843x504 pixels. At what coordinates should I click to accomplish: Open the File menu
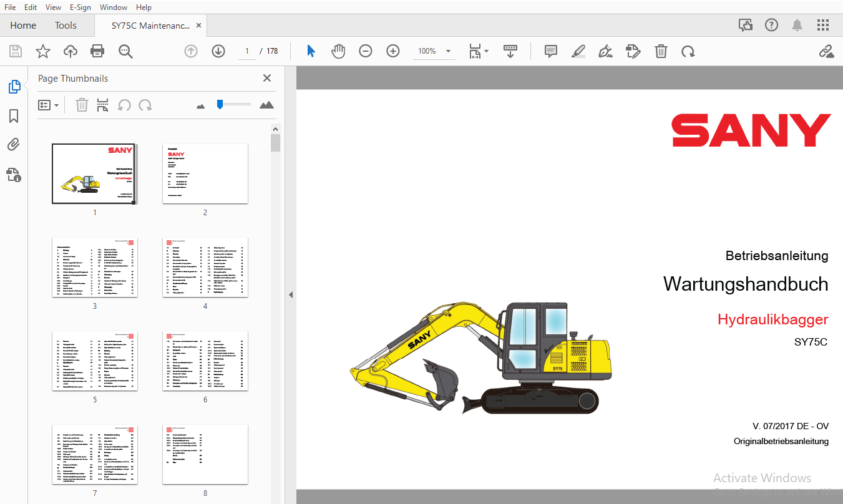[10, 7]
